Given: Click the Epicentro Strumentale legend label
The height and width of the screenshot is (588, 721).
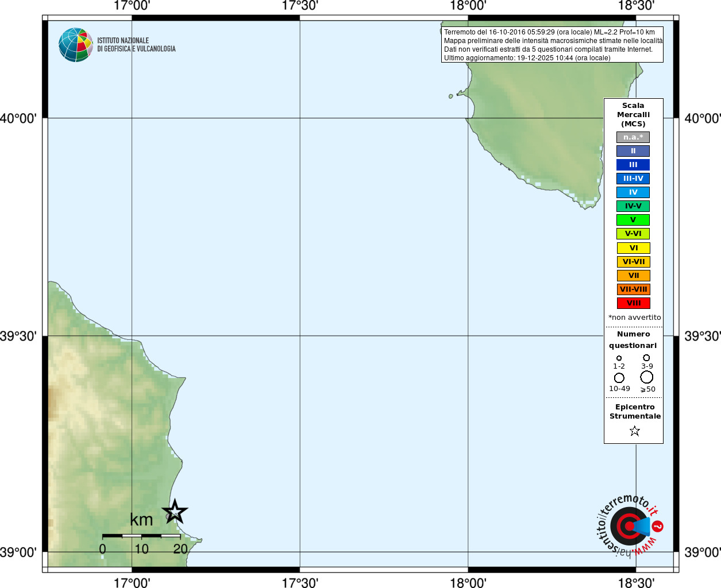Looking at the screenshot, I should coord(634,412).
